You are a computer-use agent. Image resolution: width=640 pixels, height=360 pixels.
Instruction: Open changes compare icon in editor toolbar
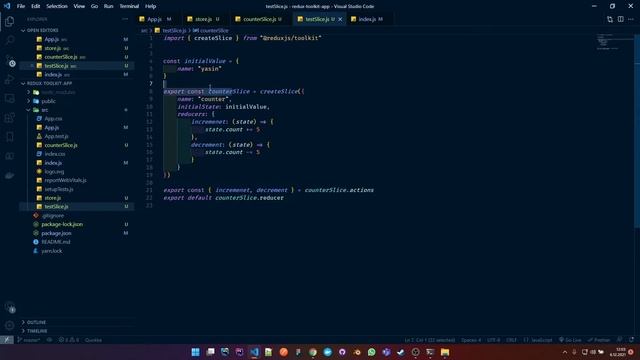[610, 19]
